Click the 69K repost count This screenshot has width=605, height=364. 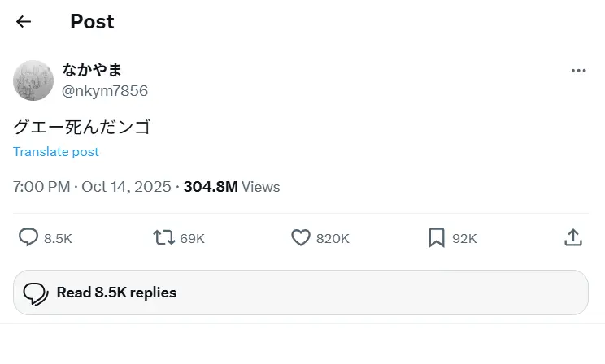point(192,238)
